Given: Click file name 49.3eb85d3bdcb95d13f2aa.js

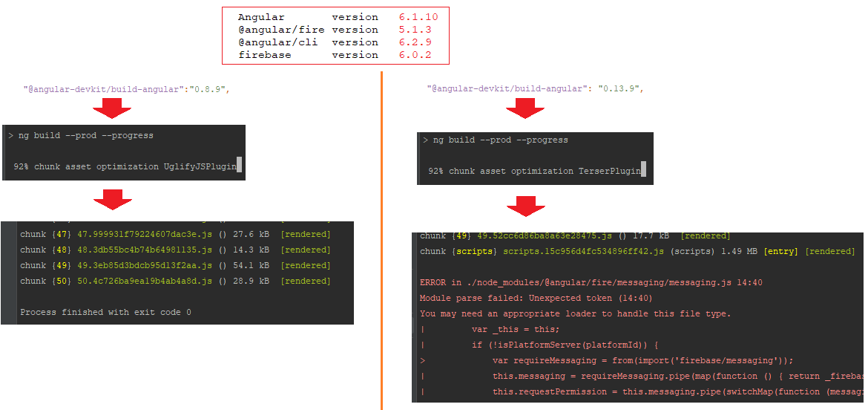Looking at the screenshot, I should [x=145, y=265].
